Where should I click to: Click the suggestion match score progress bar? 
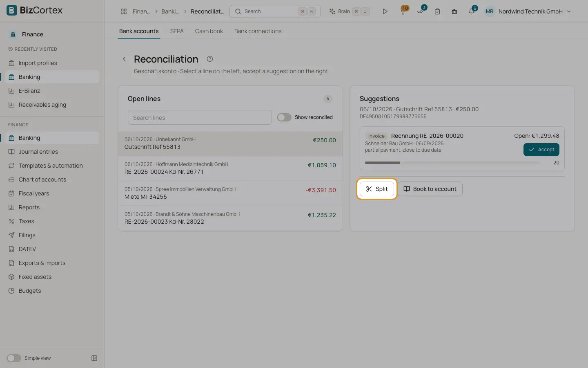click(452, 163)
